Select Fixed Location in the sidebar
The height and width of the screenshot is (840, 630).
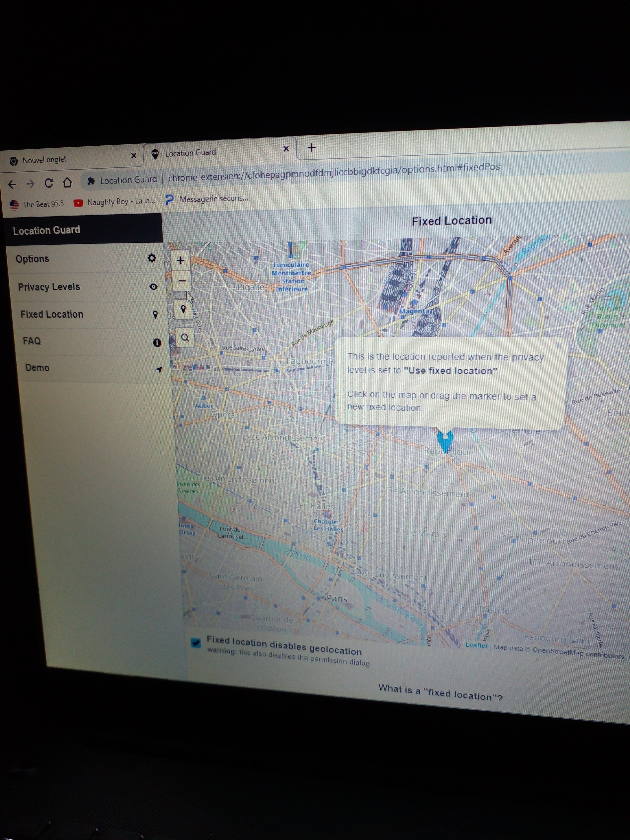point(52,314)
